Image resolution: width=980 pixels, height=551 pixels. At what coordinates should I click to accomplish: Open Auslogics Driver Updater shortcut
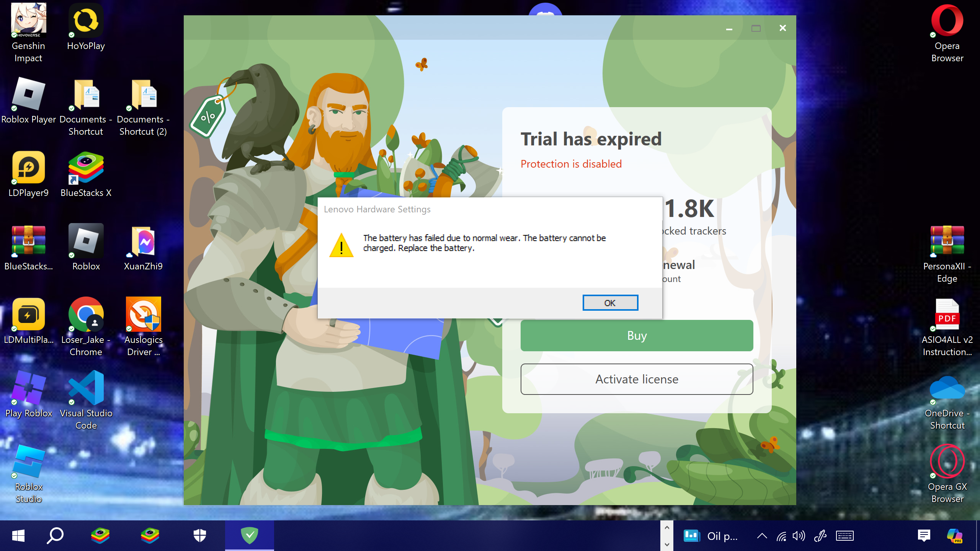[143, 315]
